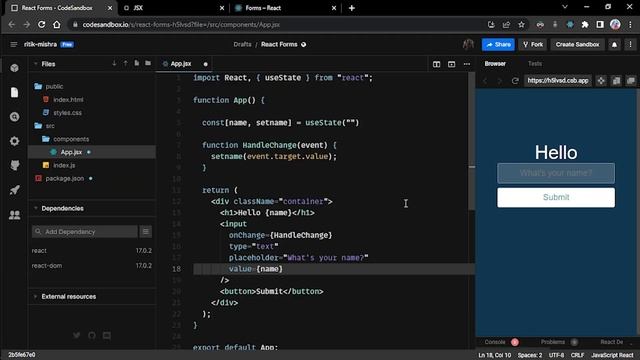Click Submit button in preview

556,197
